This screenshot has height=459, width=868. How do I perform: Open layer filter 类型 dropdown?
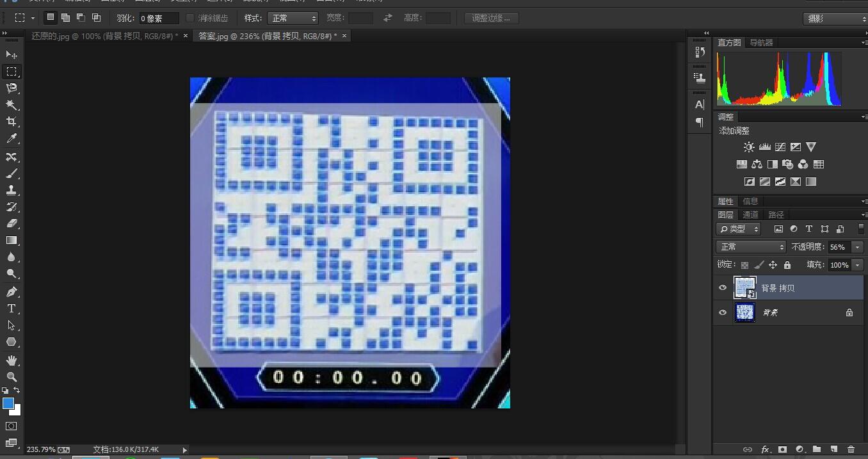(x=739, y=229)
